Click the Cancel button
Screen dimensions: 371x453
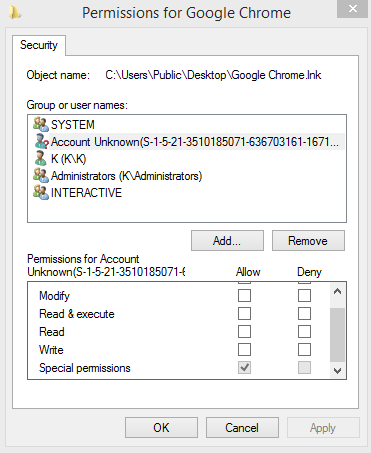(242, 427)
